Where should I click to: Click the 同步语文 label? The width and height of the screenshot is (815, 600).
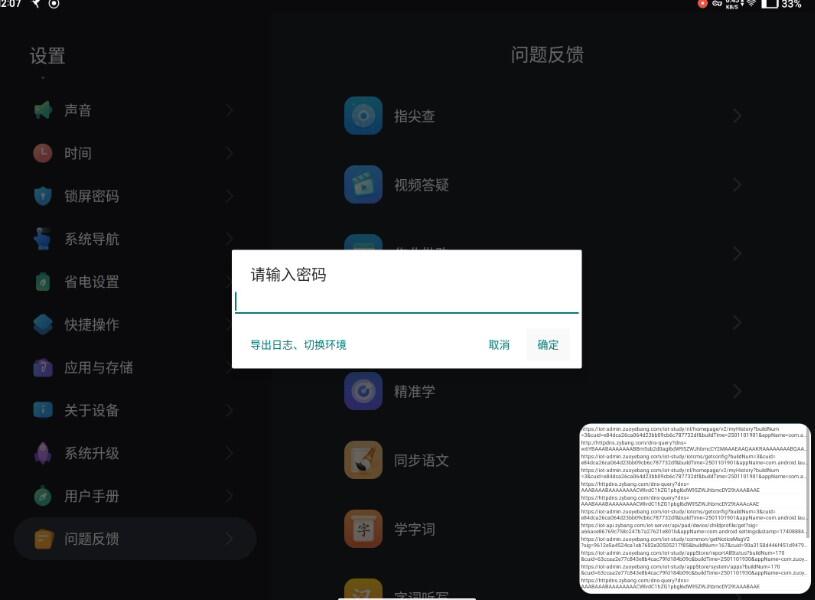tap(421, 461)
